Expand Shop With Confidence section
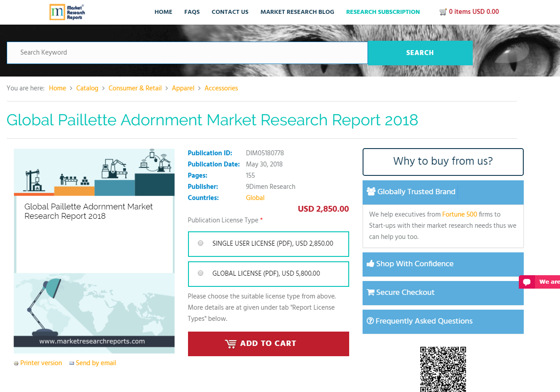The image size is (560, 392). pos(443,264)
